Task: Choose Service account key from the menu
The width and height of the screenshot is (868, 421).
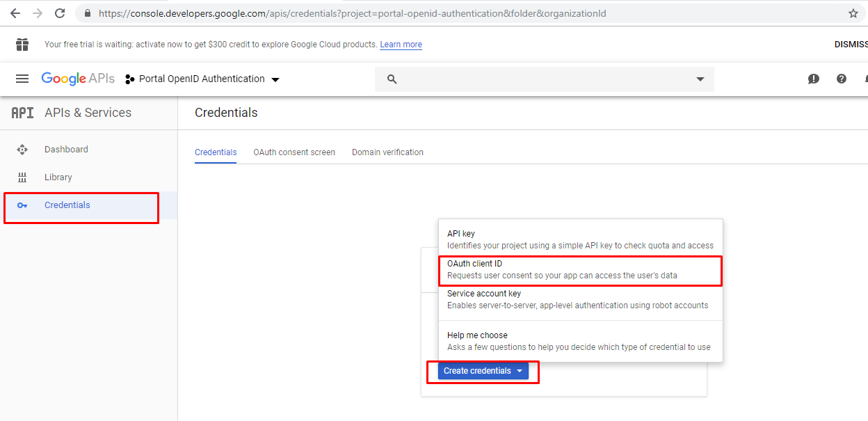Action: [x=581, y=299]
